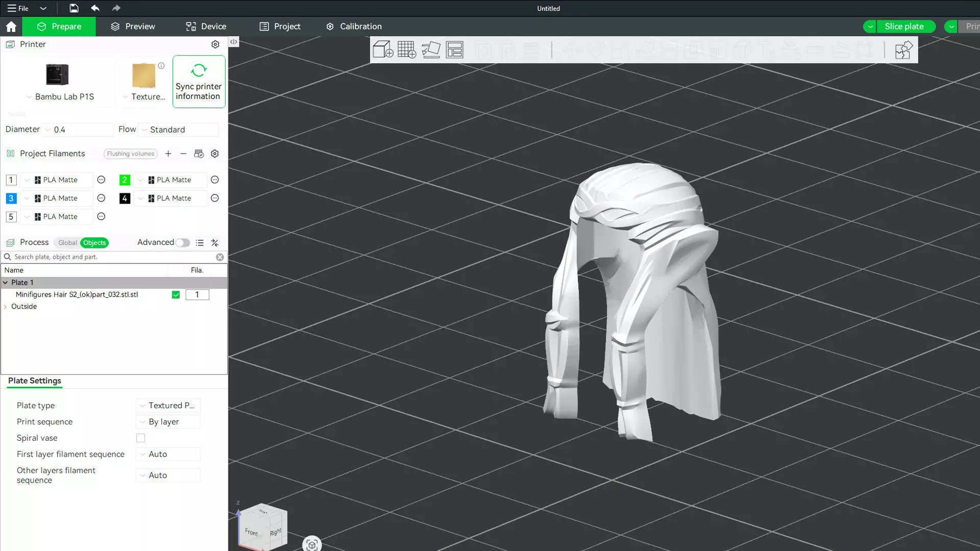Clear the object search field
Image resolution: width=980 pixels, height=551 pixels.
220,257
